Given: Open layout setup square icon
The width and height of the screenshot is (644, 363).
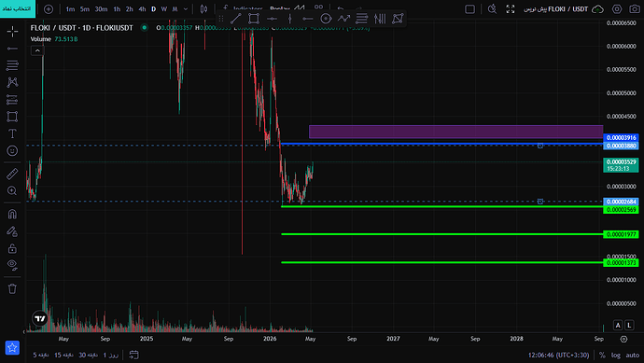Looking at the screenshot, I should [469, 9].
